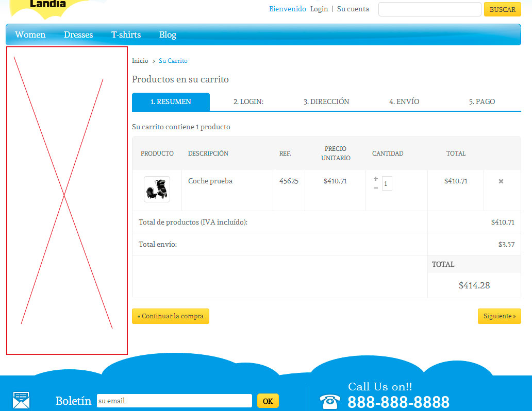Image resolution: width=532 pixels, height=411 pixels.
Task: Remove Coche prueba with the X icon
Action: click(501, 181)
